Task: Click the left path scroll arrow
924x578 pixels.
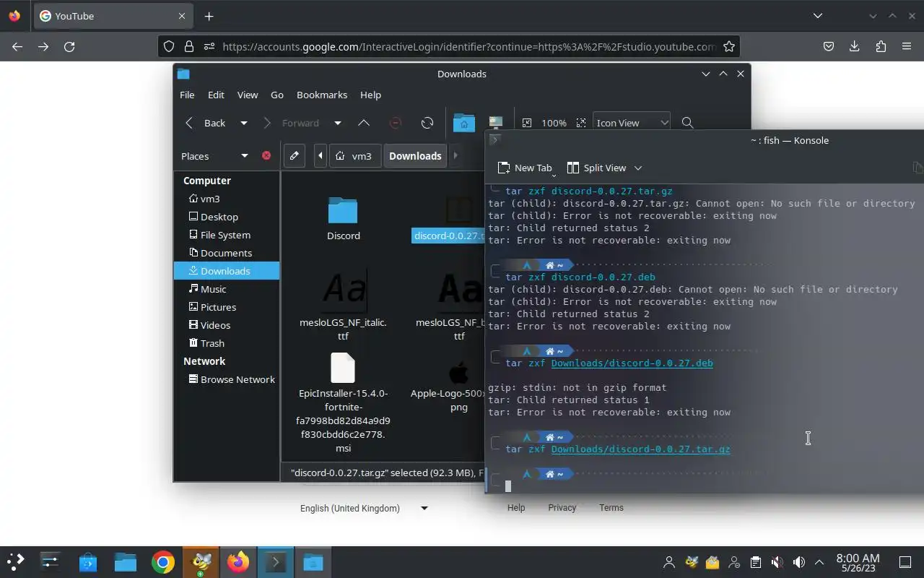Action: coord(321,155)
